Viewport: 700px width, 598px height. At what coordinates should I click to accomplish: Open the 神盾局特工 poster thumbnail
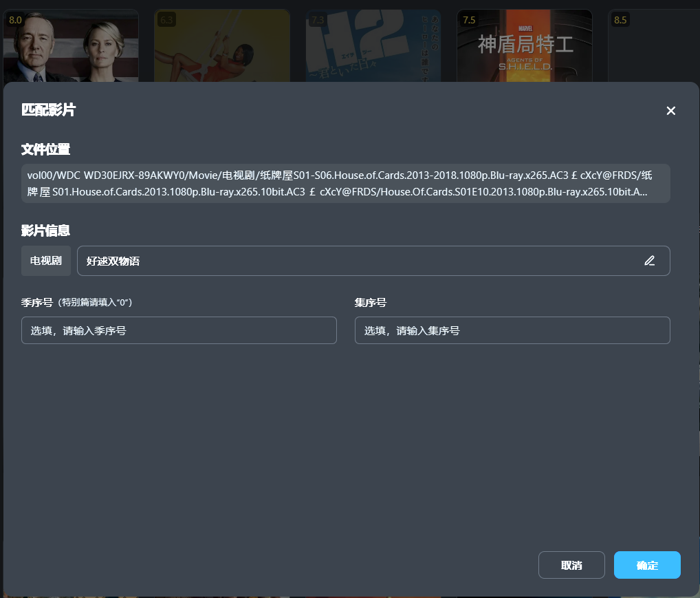click(x=525, y=45)
